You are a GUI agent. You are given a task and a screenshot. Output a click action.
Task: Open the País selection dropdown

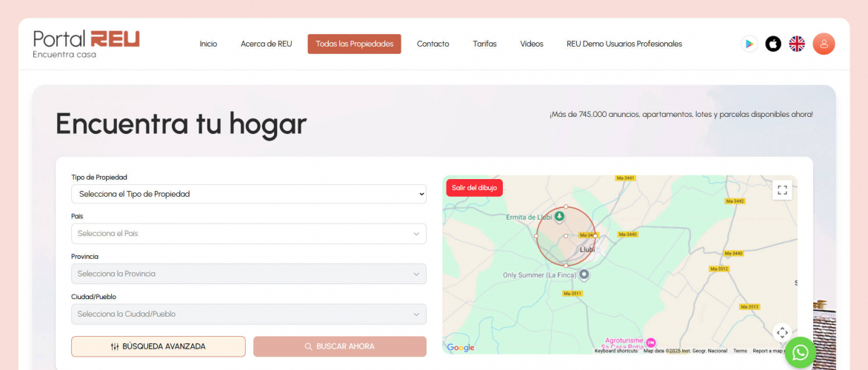[x=249, y=233]
